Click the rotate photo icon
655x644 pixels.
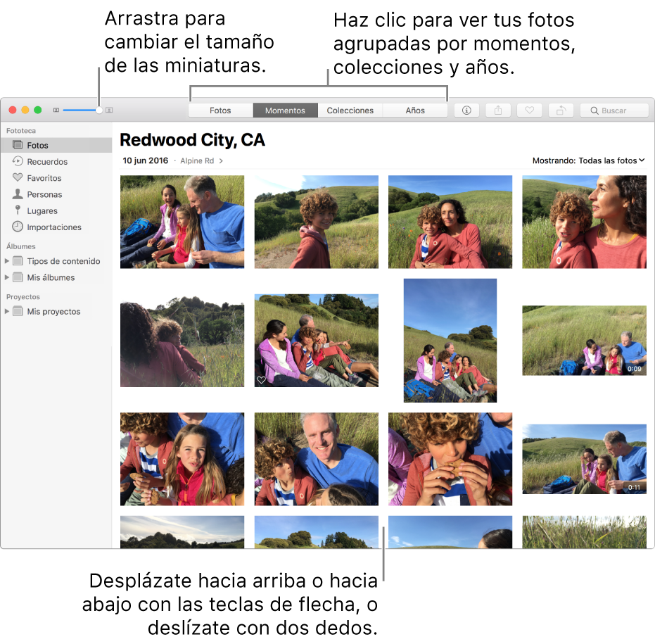click(561, 110)
